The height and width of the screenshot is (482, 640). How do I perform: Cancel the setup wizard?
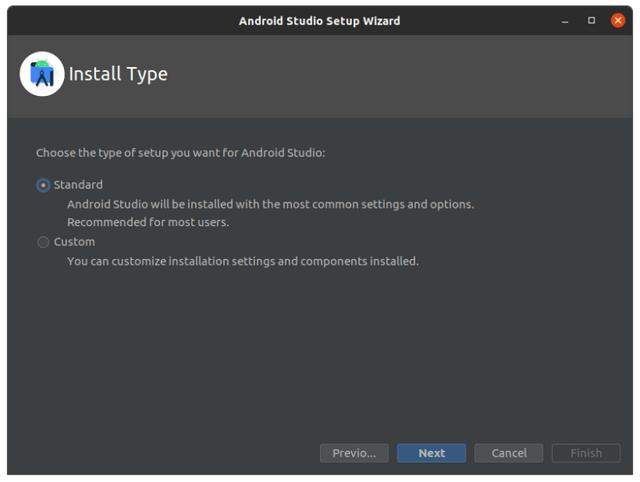pyautogui.click(x=509, y=453)
